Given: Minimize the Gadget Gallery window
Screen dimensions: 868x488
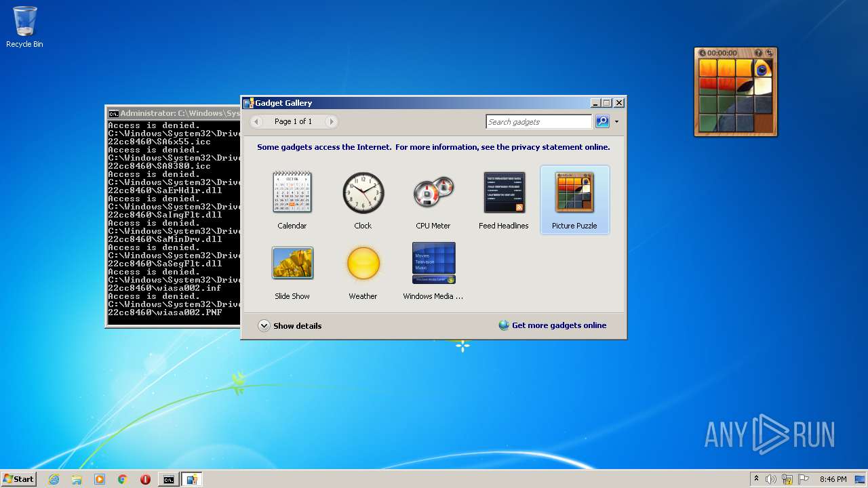Looking at the screenshot, I should (x=595, y=103).
